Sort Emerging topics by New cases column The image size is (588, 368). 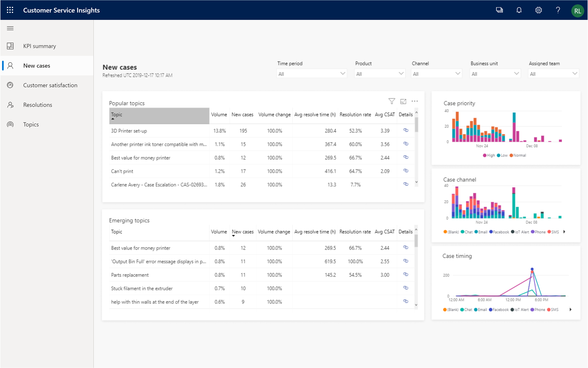click(243, 232)
